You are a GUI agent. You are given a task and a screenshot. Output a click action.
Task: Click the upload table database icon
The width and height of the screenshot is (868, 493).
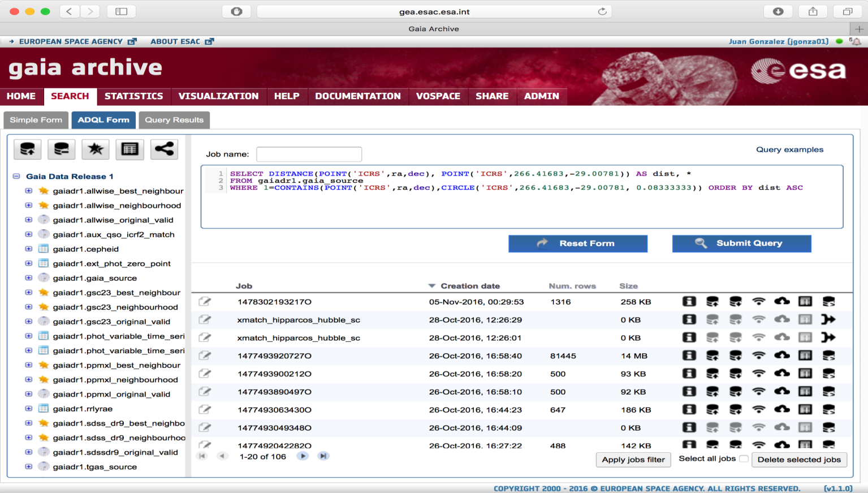pos(27,149)
